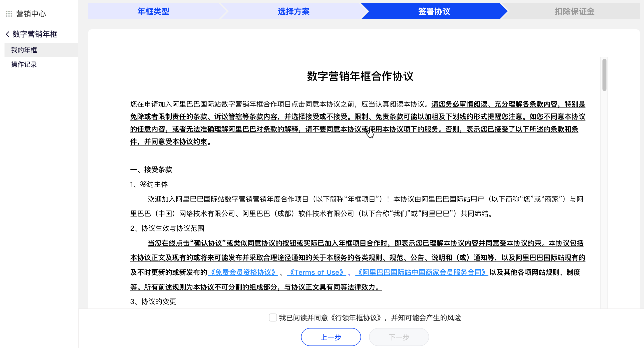This screenshot has height=348, width=644.
Task: Open the 《阿里巴巴国际站中国商家会员服务合同》 link
Action: (422, 272)
